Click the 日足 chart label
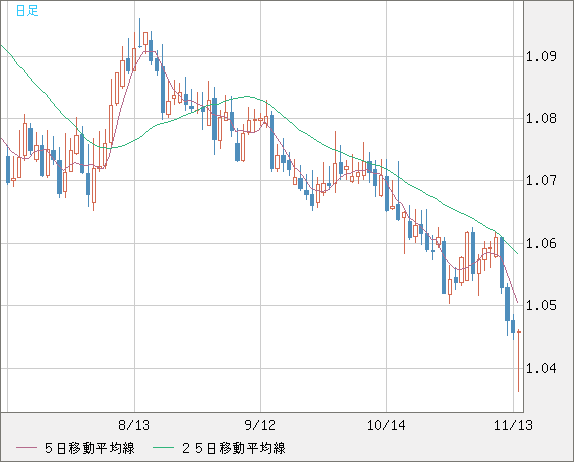Viewport: 574px width, 462px height. [27, 11]
